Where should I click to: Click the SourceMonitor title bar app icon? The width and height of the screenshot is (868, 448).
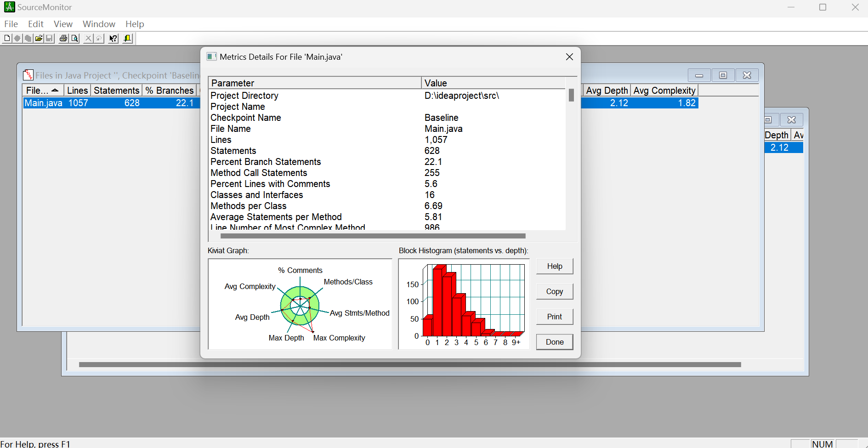pyautogui.click(x=9, y=7)
